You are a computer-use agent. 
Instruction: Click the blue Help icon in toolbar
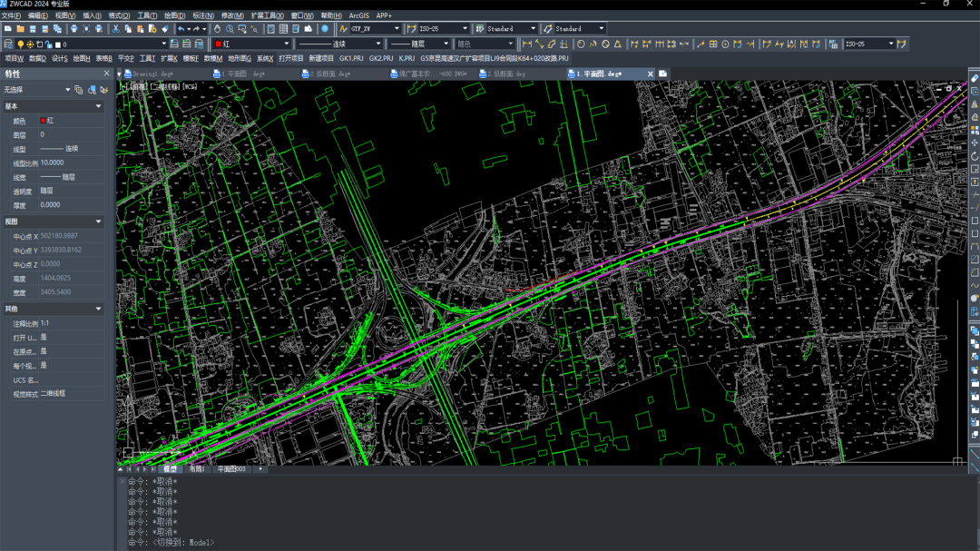(x=325, y=29)
